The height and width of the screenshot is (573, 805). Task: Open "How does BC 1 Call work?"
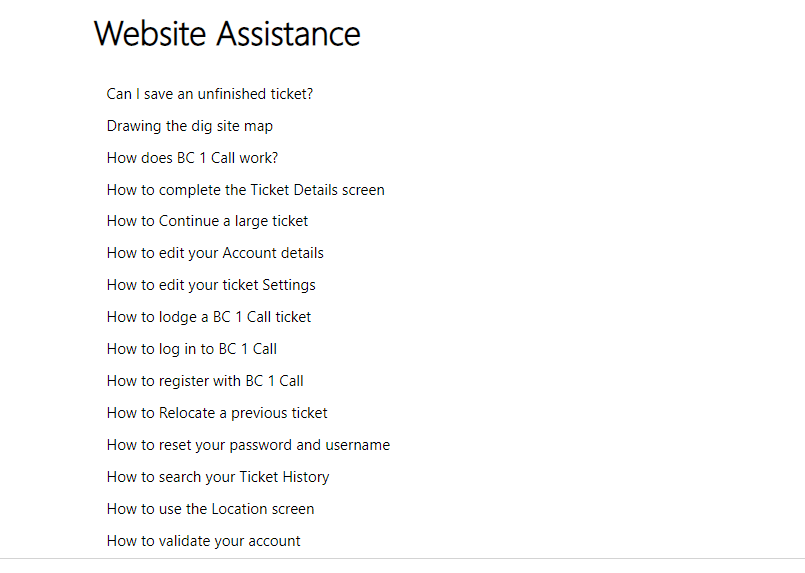192,158
